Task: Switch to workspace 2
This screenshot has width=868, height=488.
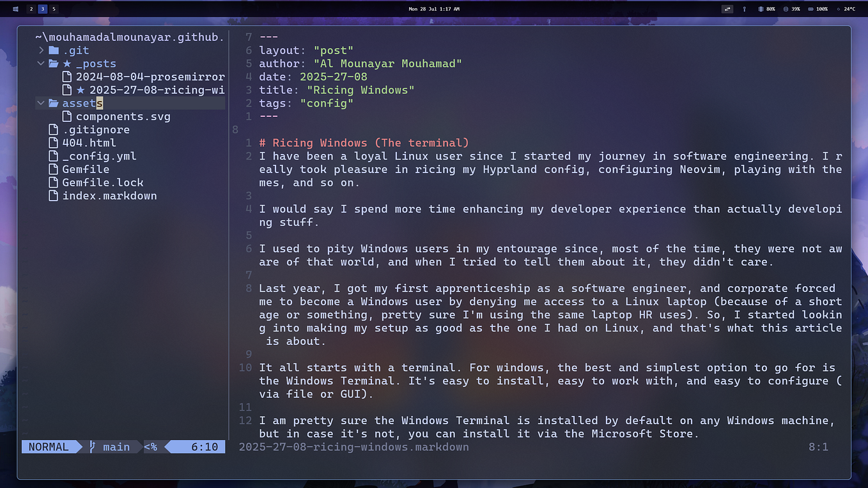Action: tap(31, 8)
